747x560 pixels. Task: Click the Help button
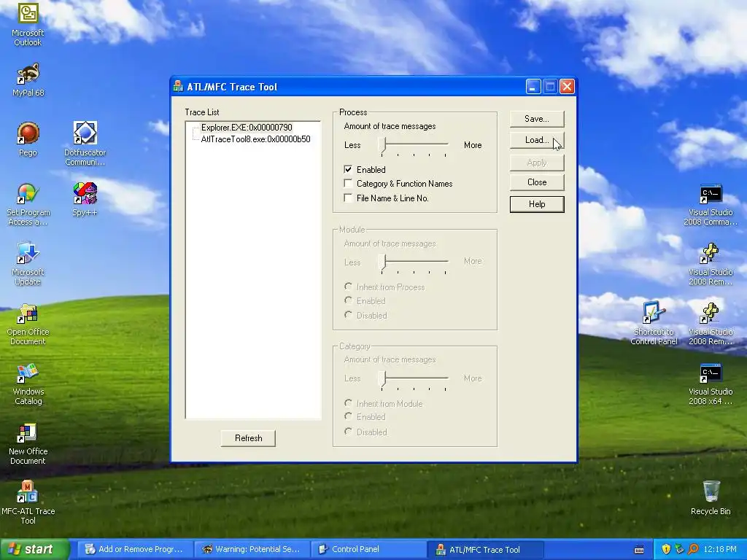click(537, 204)
